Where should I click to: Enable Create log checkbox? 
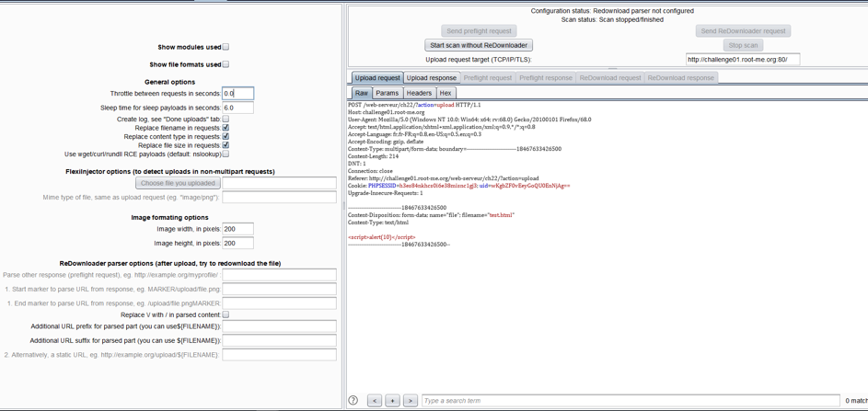pos(226,119)
